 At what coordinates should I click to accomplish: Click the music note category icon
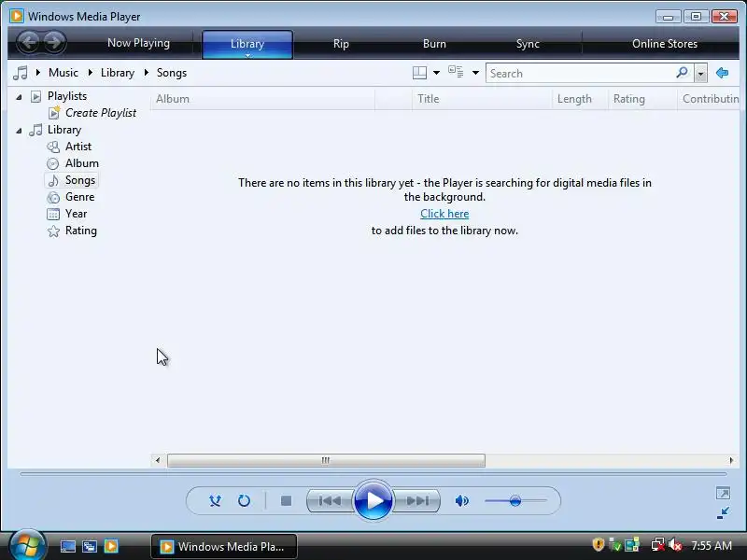[x=21, y=73]
